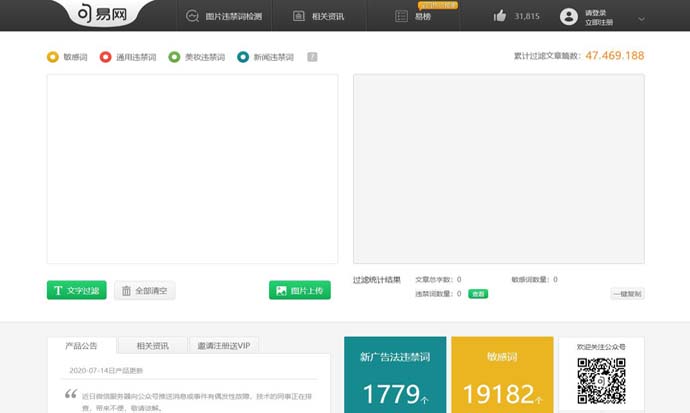690x413 pixels.
Task: Expand the account dropdown arrow
Action: pos(641,18)
